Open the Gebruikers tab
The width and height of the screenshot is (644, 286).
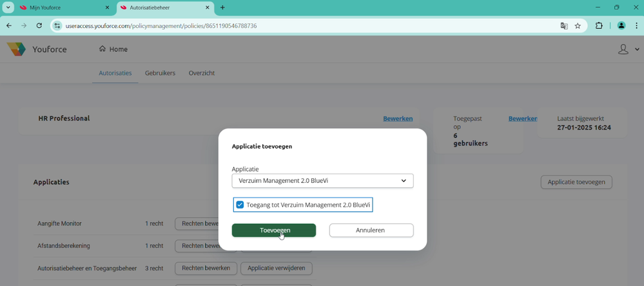point(160,73)
